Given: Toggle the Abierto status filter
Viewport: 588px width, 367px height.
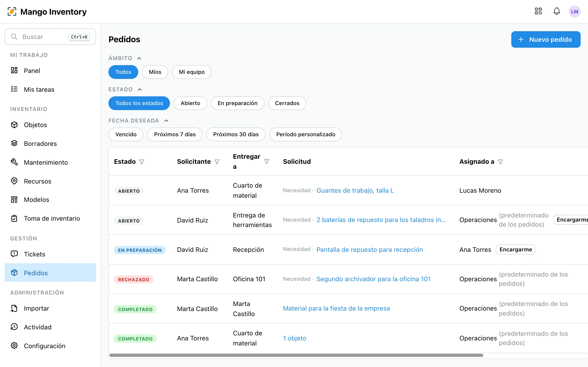Looking at the screenshot, I should (x=190, y=103).
